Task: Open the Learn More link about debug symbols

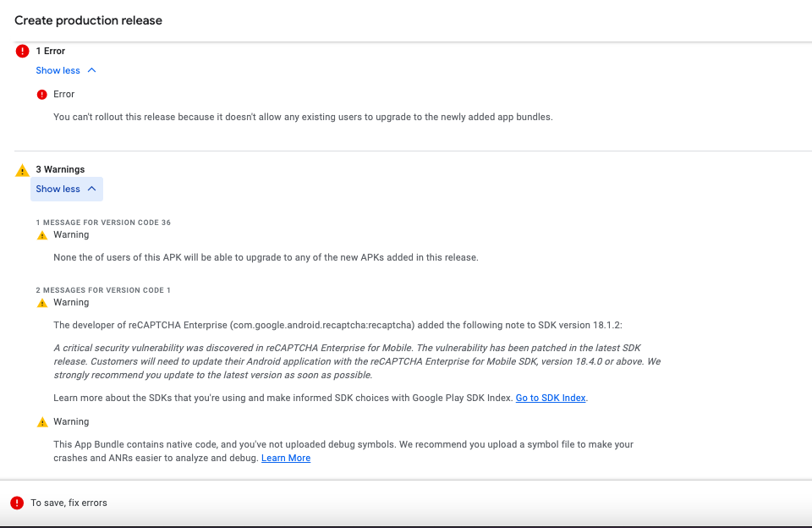Action: pos(286,458)
